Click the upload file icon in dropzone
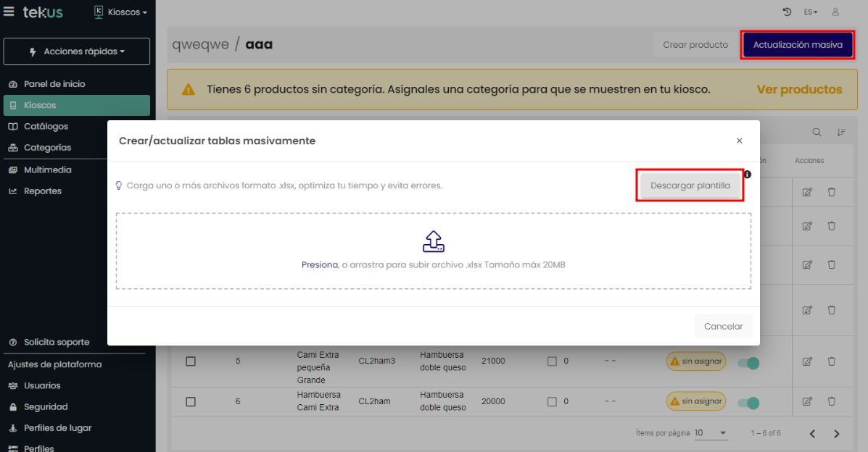The width and height of the screenshot is (868, 452). pos(433,241)
